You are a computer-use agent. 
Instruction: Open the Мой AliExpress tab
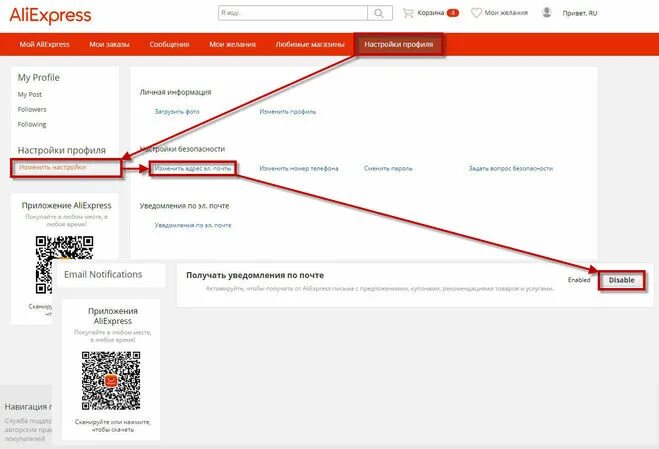pos(45,44)
